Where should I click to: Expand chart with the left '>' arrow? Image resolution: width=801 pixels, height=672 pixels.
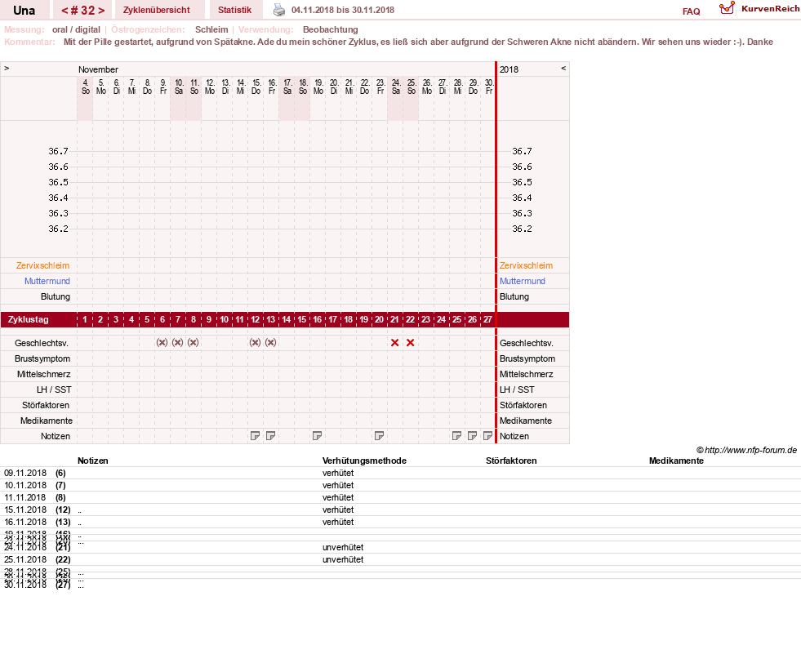(x=7, y=69)
